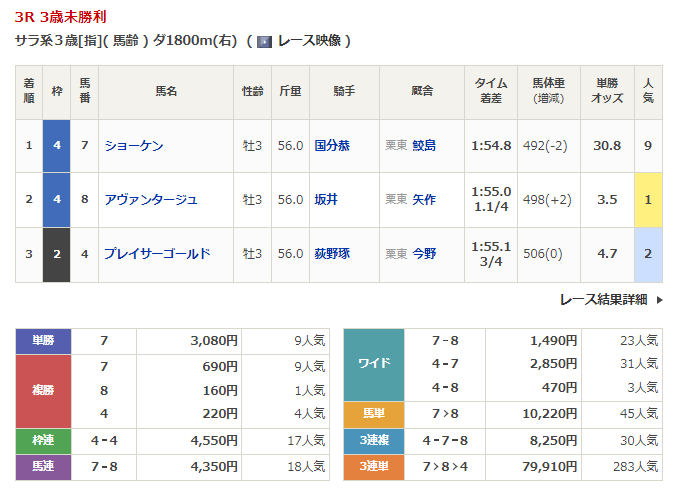This screenshot has height=490, width=680.
Task: Open horse プレイサーゴールド's profile
Action: pos(157,253)
